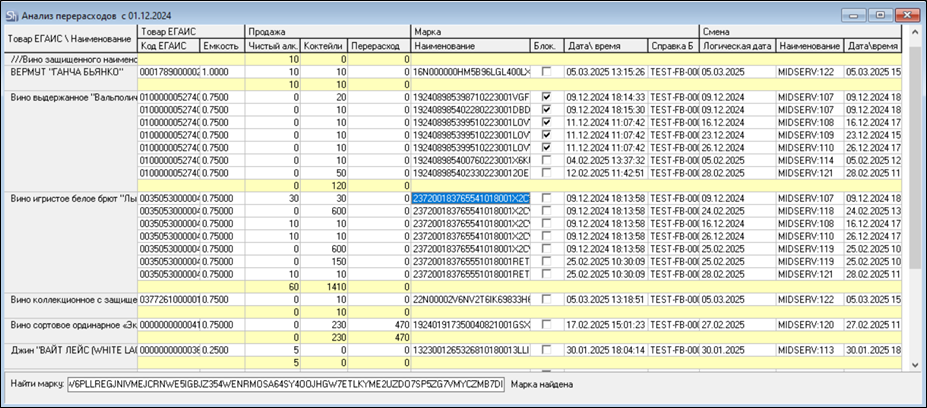Select the Джин ВАЙТ ЛЕЙС product row
The width and height of the screenshot is (927, 408).
pyautogui.click(x=70, y=350)
